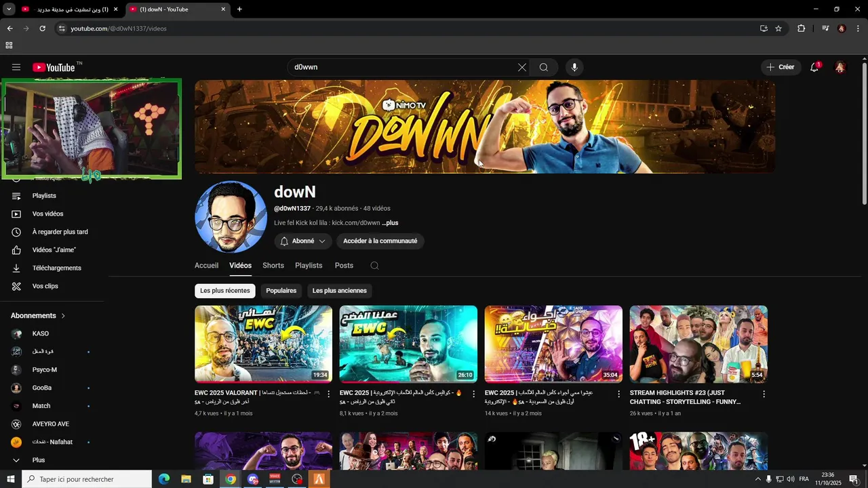Click the page vertical scrollbar
The width and height of the screenshot is (868, 488).
[x=864, y=134]
